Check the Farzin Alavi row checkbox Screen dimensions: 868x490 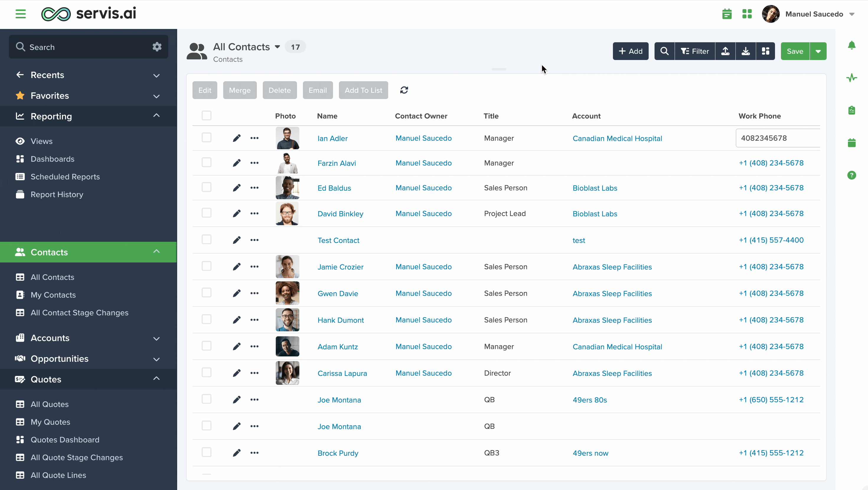click(207, 163)
